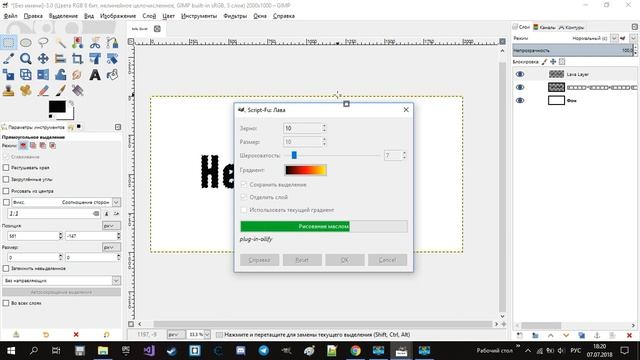Toggle visibility of the Фон layer

pyautogui.click(x=520, y=100)
